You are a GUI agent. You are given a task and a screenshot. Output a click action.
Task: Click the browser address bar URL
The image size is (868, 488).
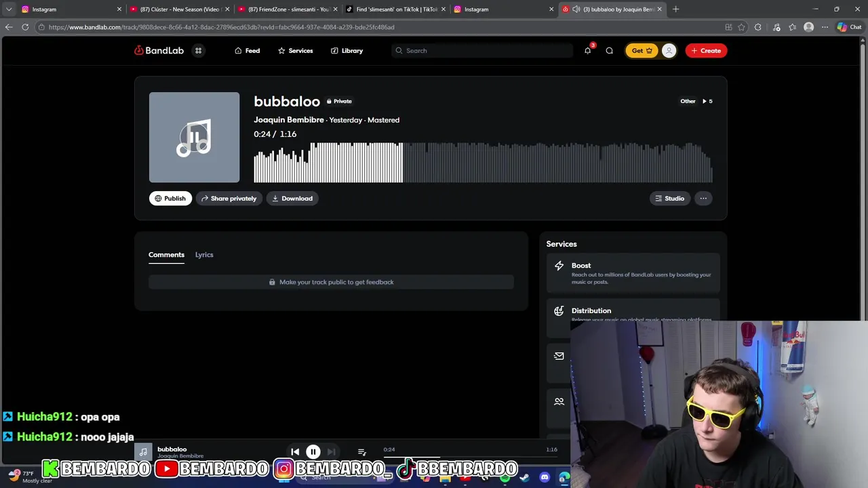221,27
